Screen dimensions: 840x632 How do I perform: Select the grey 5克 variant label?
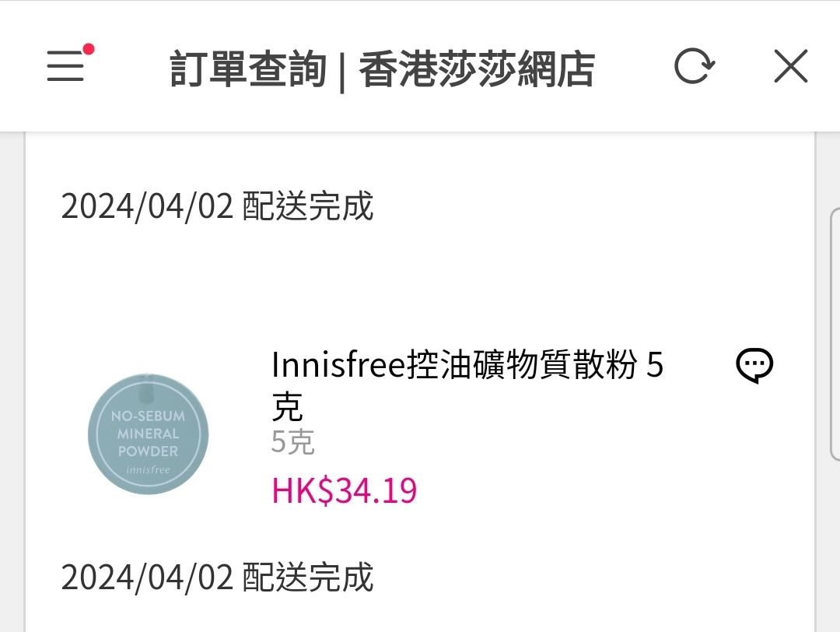click(x=292, y=443)
